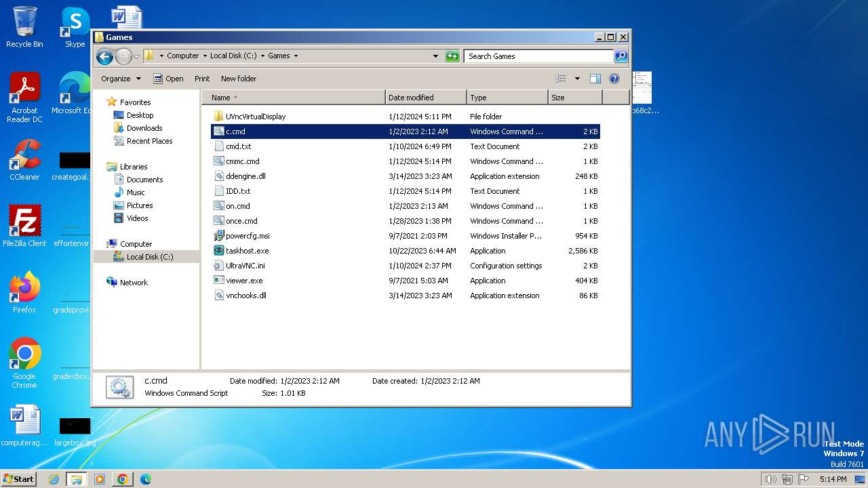The width and height of the screenshot is (868, 488).
Task: Select the vnchooks.dll file icon
Action: [218, 296]
